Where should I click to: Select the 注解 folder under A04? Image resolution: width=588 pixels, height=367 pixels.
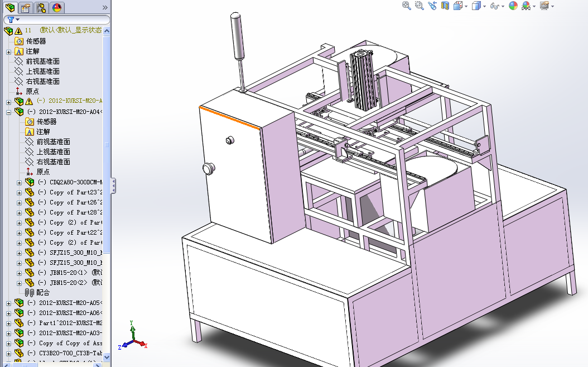43,132
